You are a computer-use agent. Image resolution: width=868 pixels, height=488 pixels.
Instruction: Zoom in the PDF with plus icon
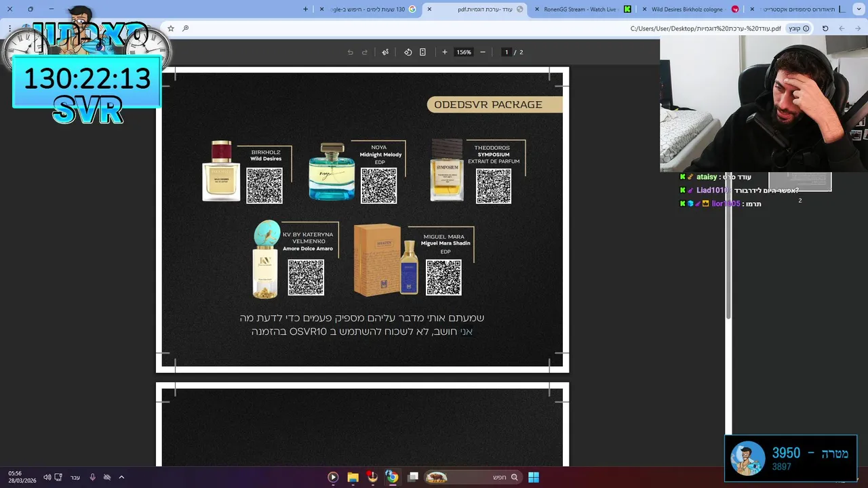[x=445, y=52]
